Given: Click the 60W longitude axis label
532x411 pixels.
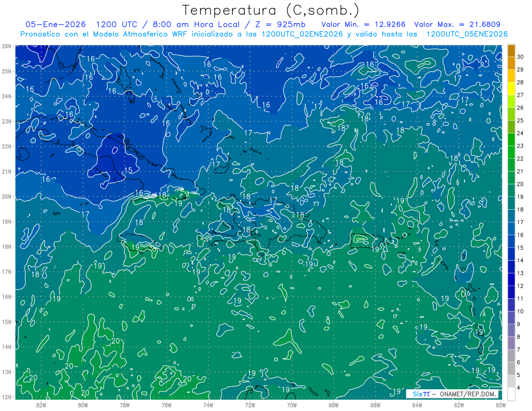Looking at the screenshot, I should 501,404.
